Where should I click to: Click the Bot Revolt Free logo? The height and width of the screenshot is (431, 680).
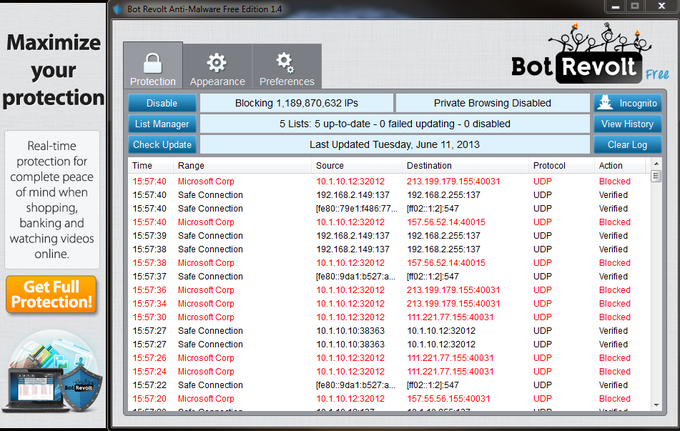(590, 54)
